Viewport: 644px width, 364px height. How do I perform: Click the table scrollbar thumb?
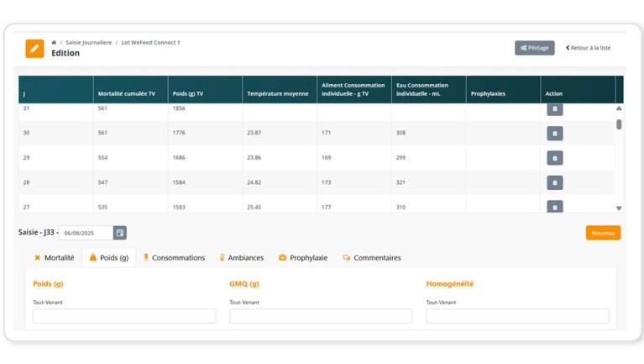(x=619, y=124)
